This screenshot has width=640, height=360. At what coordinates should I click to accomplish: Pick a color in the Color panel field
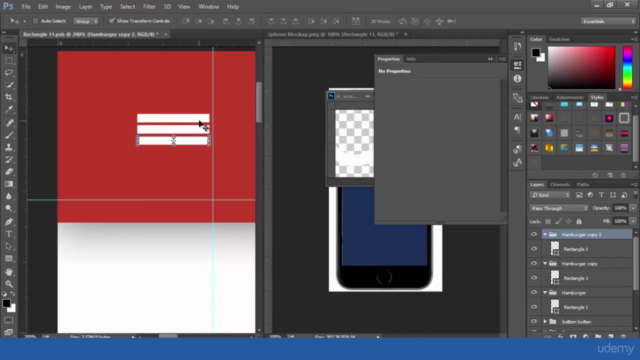click(x=581, y=67)
